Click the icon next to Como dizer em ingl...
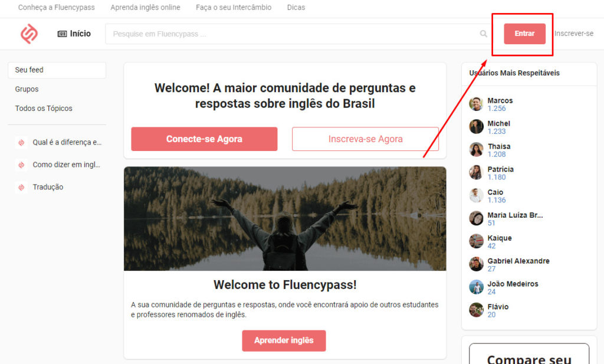 (x=22, y=165)
